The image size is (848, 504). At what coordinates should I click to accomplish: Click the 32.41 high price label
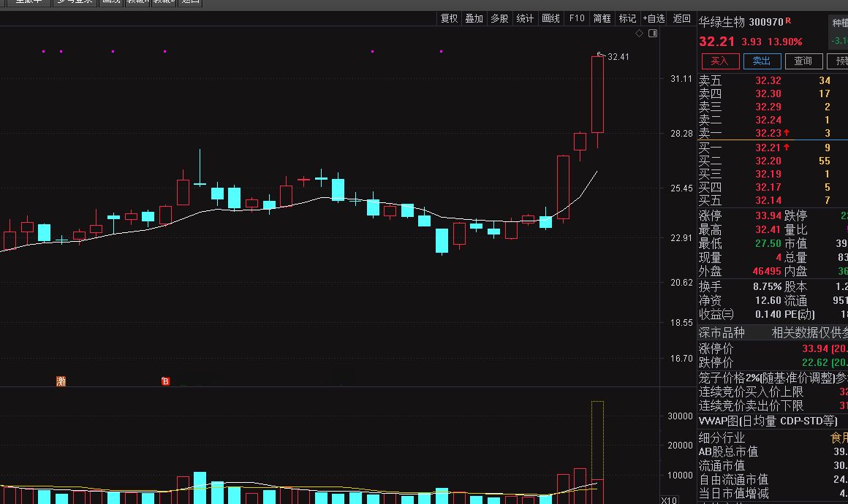pos(618,57)
